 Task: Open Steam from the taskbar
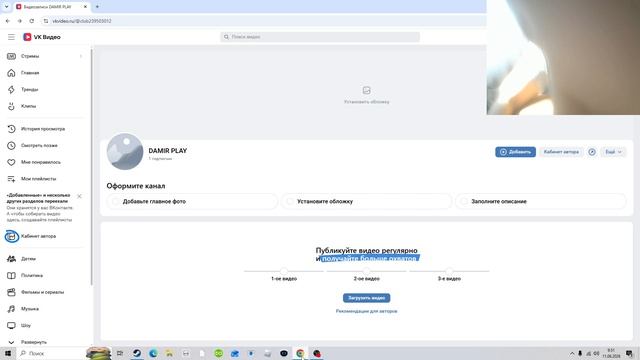tap(137, 353)
